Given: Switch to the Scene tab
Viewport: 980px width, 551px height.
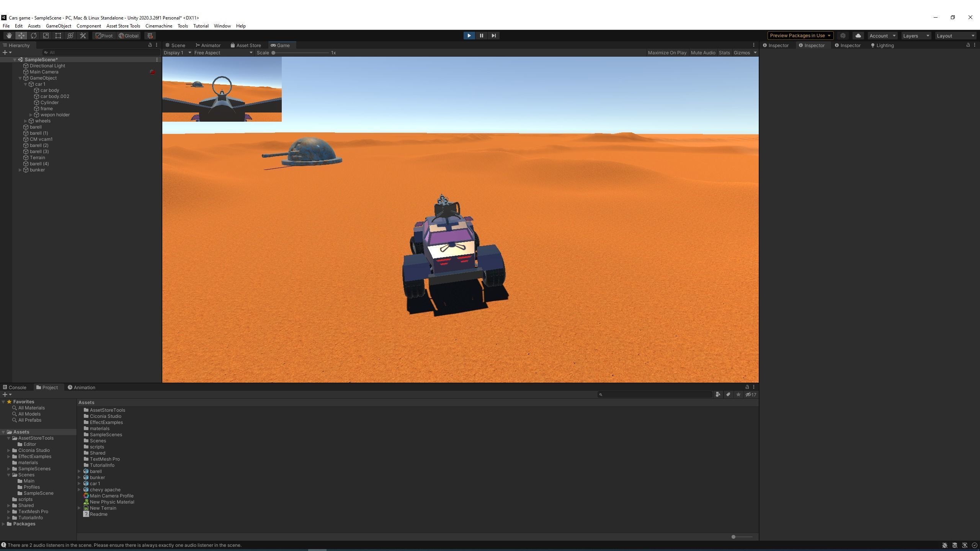Looking at the screenshot, I should (x=175, y=45).
